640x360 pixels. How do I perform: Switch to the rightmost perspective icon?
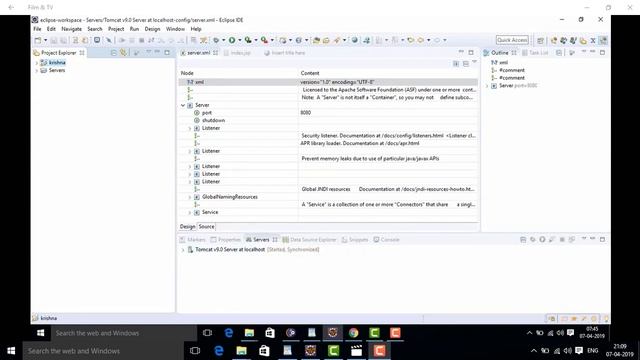click(x=603, y=40)
